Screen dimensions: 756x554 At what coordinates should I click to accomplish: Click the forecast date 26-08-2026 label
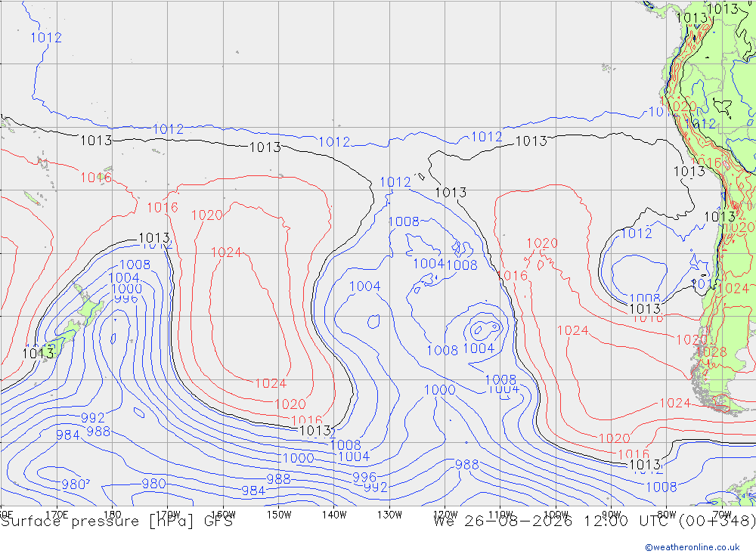pos(519,522)
